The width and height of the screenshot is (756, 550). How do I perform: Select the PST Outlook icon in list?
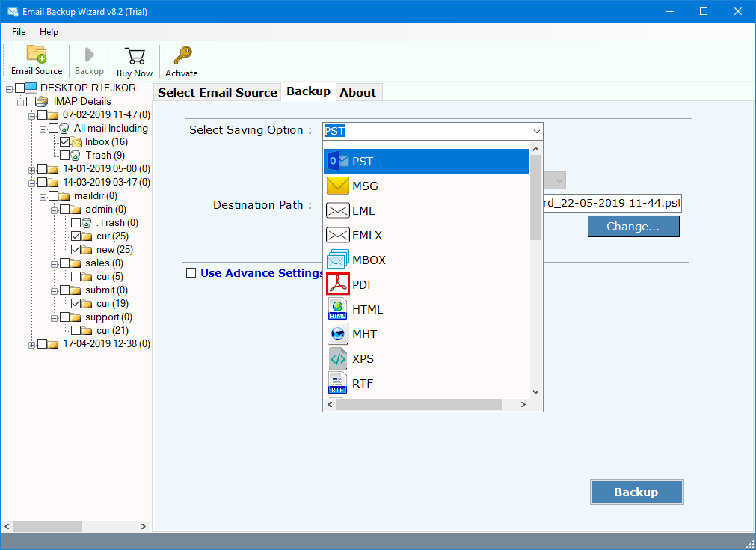(337, 161)
